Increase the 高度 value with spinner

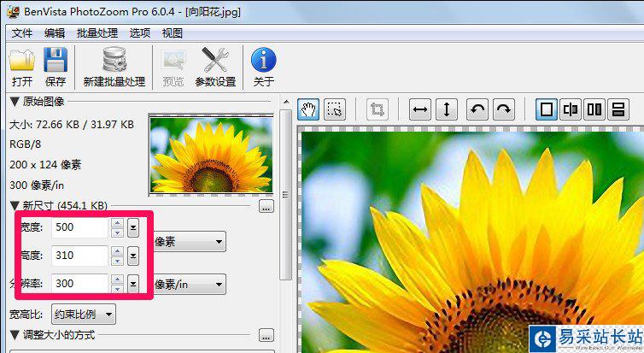(117, 250)
